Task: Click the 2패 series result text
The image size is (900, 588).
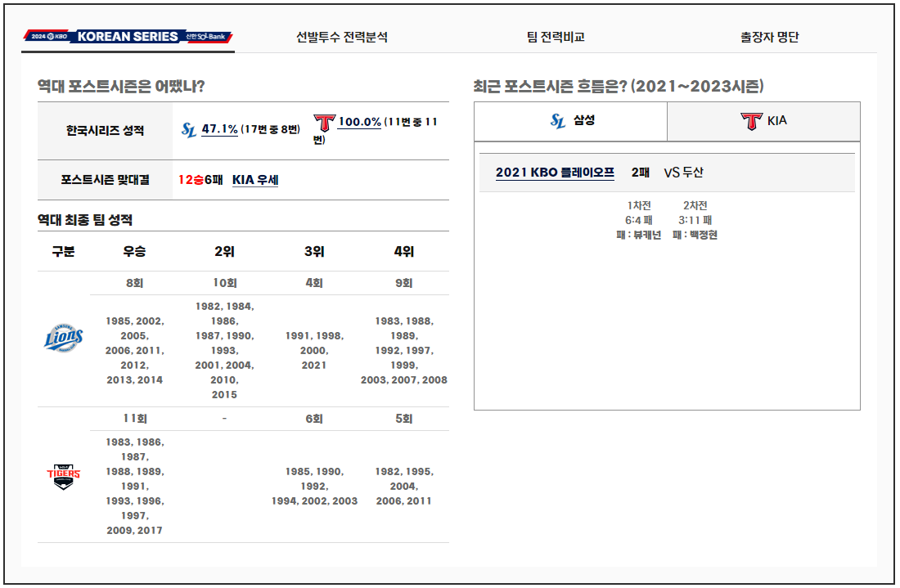Action: click(x=641, y=172)
